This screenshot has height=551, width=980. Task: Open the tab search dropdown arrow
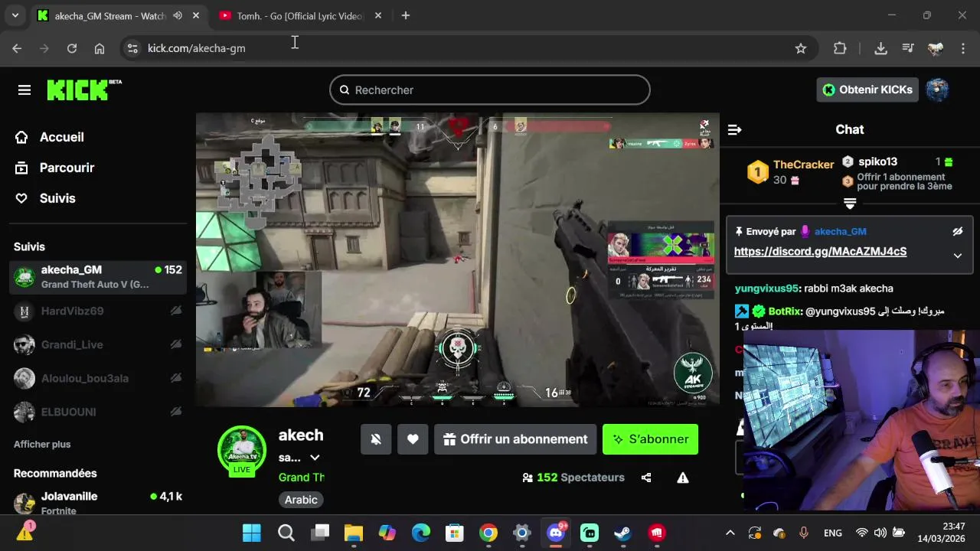(15, 15)
